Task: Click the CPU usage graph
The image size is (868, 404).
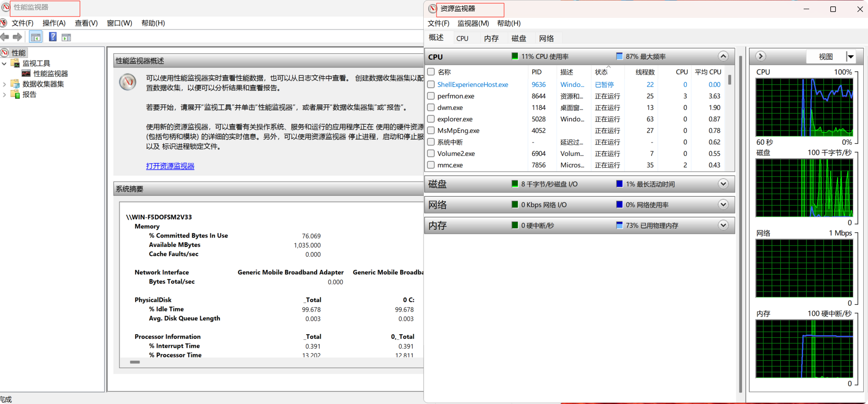Action: [x=804, y=107]
